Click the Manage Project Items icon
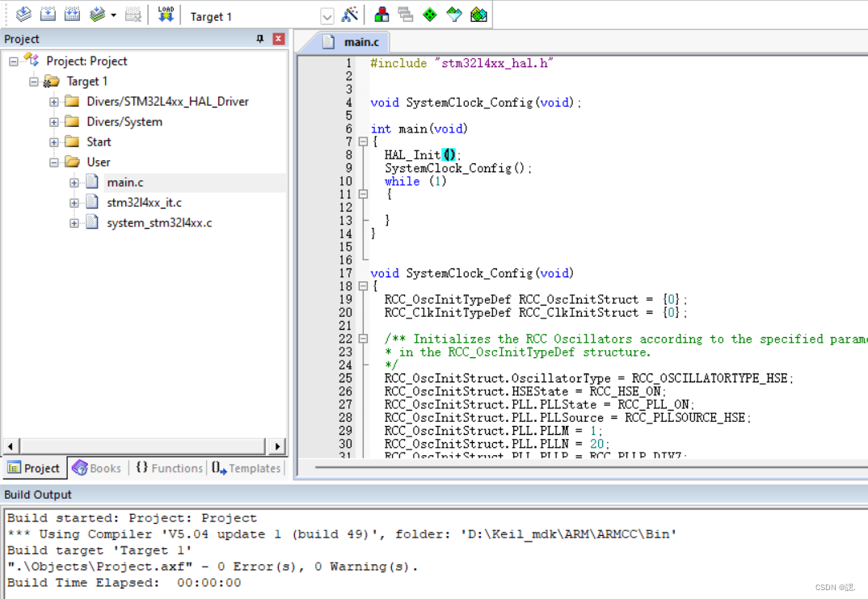The image size is (868, 599). [382, 14]
